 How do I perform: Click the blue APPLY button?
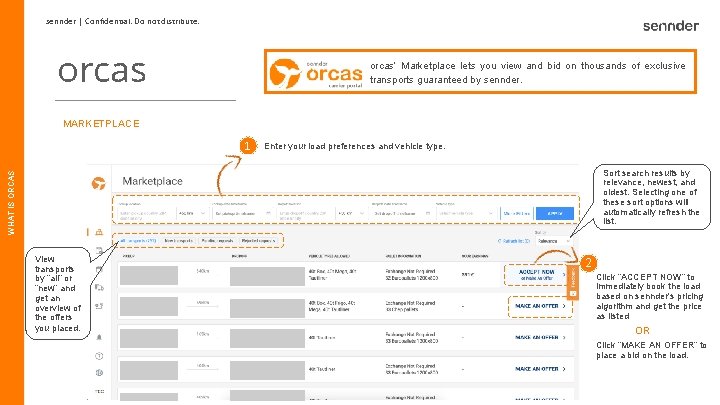pos(555,214)
